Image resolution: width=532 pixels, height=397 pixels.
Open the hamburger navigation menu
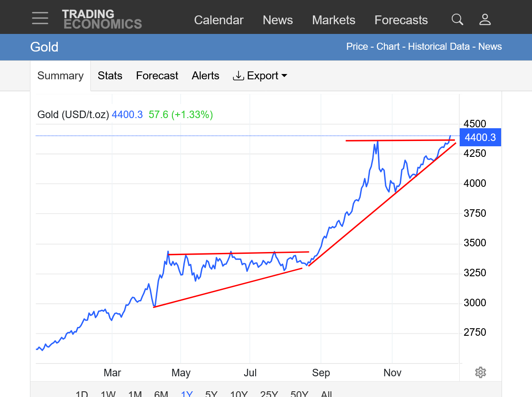[40, 19]
